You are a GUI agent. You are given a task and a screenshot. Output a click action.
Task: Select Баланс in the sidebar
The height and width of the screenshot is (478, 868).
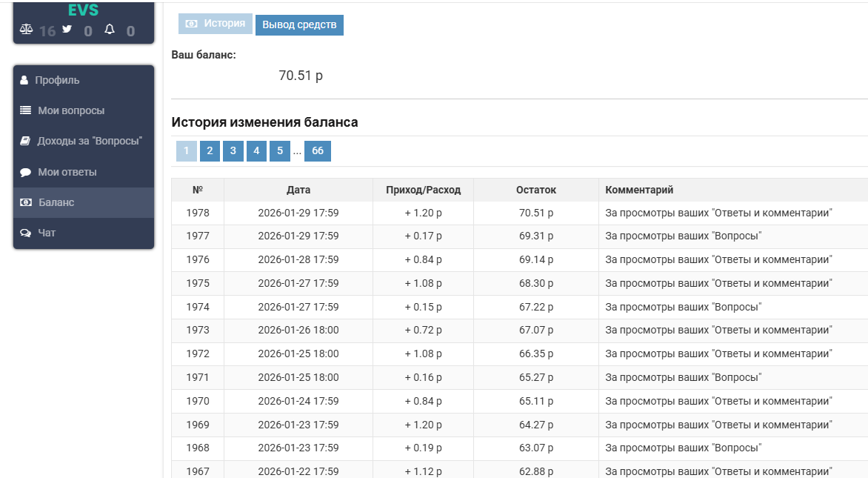pyautogui.click(x=84, y=203)
